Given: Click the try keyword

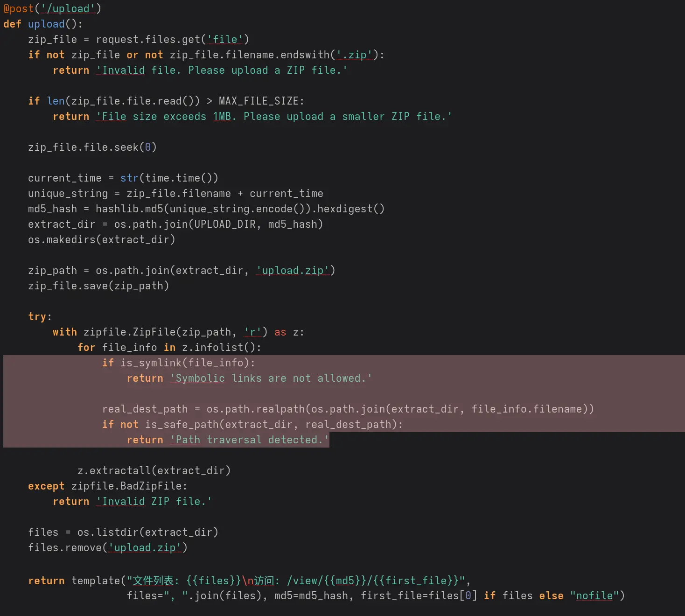Looking at the screenshot, I should click(x=37, y=317).
